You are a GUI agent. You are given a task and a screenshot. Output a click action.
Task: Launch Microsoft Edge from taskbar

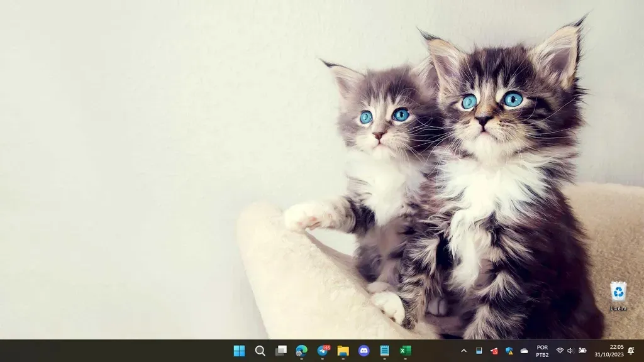(302, 351)
